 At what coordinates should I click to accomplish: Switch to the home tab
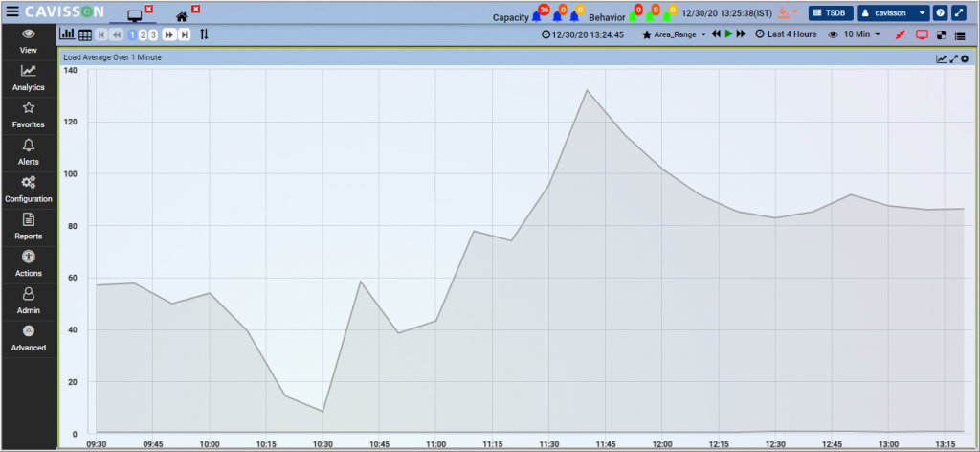point(182,17)
